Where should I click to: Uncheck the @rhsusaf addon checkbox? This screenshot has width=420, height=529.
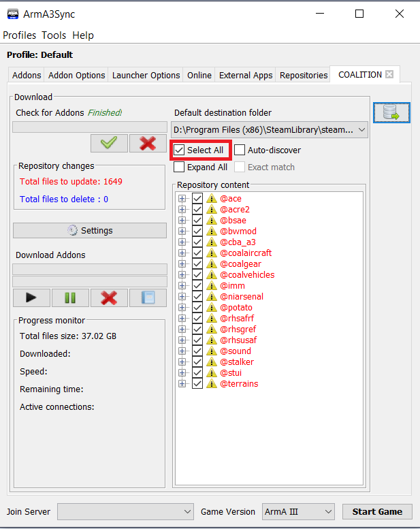[x=197, y=340]
